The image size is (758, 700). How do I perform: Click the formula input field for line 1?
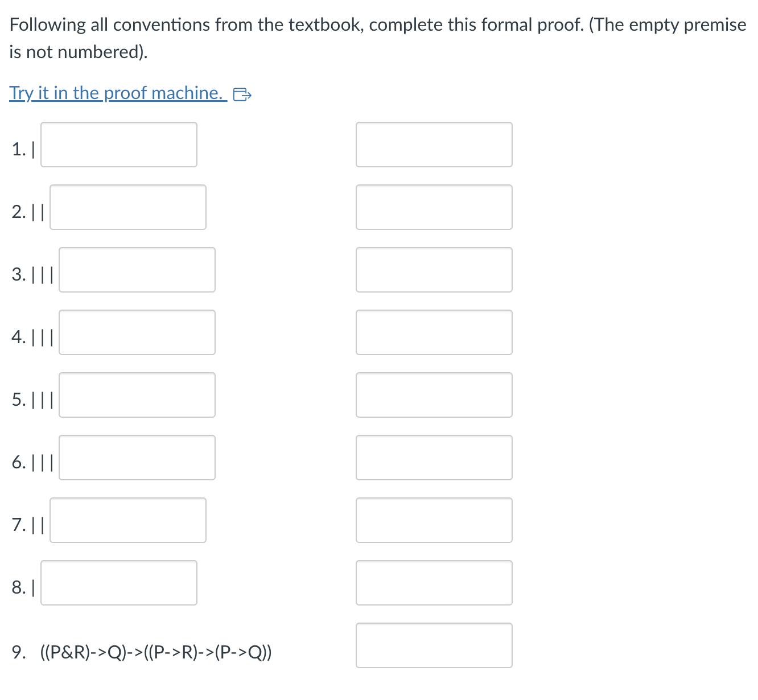click(x=118, y=145)
